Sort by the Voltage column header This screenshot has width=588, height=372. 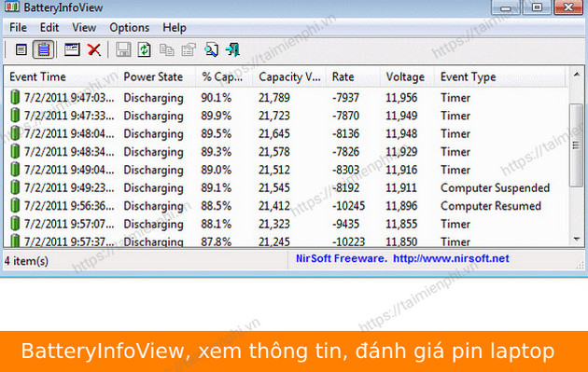click(x=407, y=76)
